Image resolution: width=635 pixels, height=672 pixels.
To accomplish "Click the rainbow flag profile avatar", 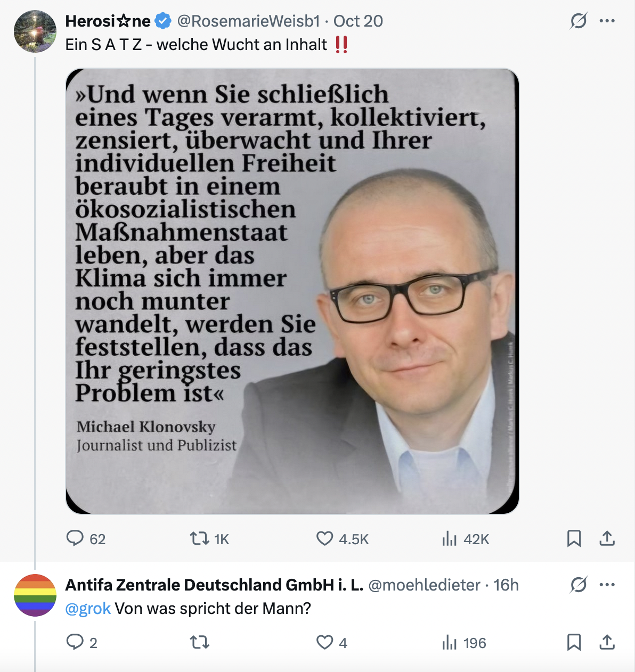I will (35, 595).
